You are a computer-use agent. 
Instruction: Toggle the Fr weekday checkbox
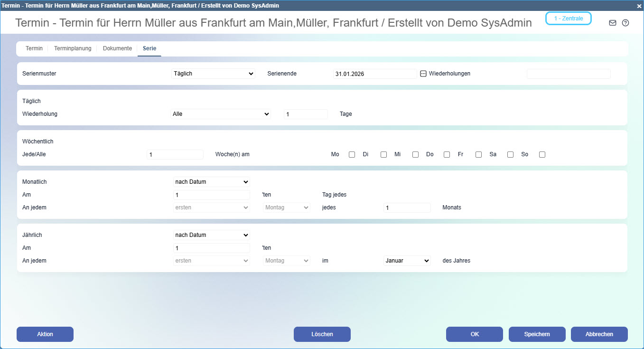tap(478, 154)
